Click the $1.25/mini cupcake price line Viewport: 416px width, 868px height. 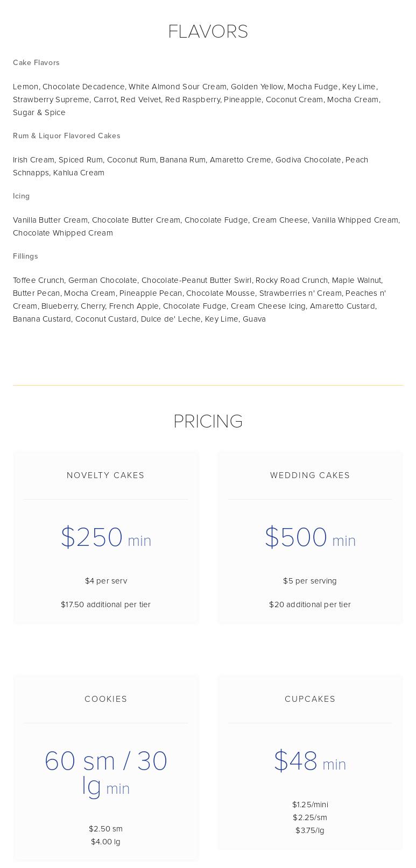point(310,805)
